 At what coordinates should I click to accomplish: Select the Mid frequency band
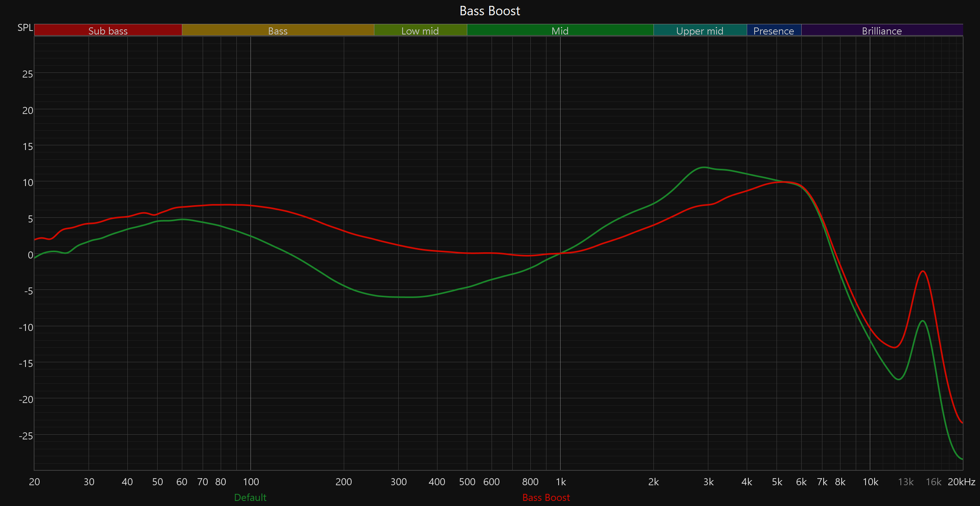pos(560,30)
